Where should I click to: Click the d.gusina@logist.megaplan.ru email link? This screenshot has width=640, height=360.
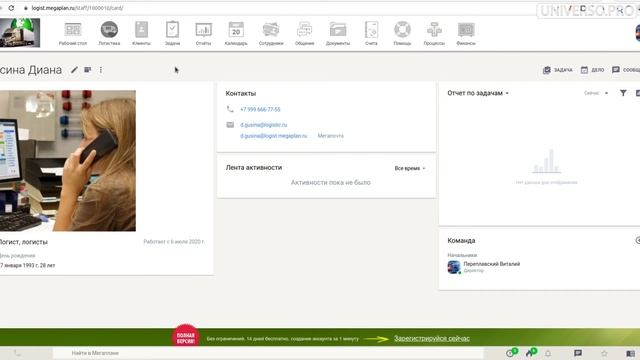tap(273, 136)
